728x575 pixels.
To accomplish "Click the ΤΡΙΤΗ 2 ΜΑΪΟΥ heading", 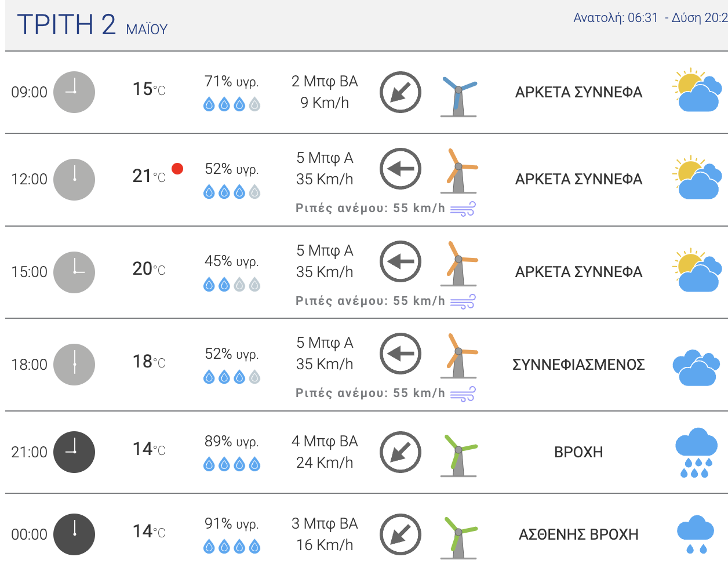I will coord(93,25).
